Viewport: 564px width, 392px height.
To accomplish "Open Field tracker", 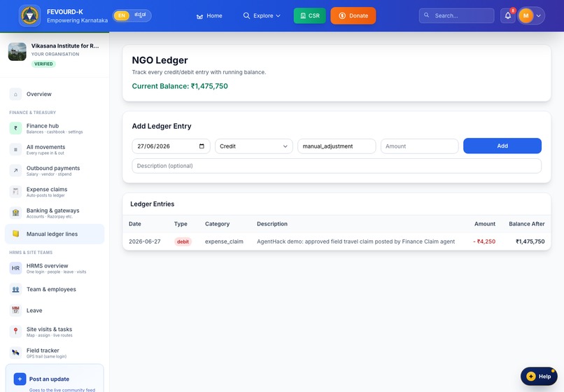I will pyautogui.click(x=55, y=353).
